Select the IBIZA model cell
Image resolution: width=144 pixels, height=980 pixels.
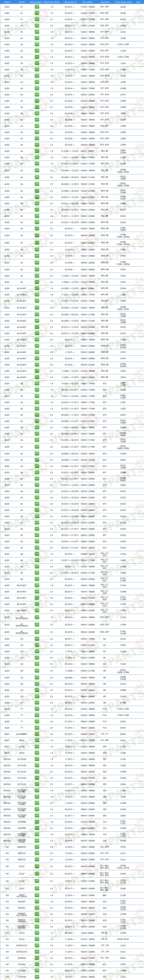click(22, 740)
